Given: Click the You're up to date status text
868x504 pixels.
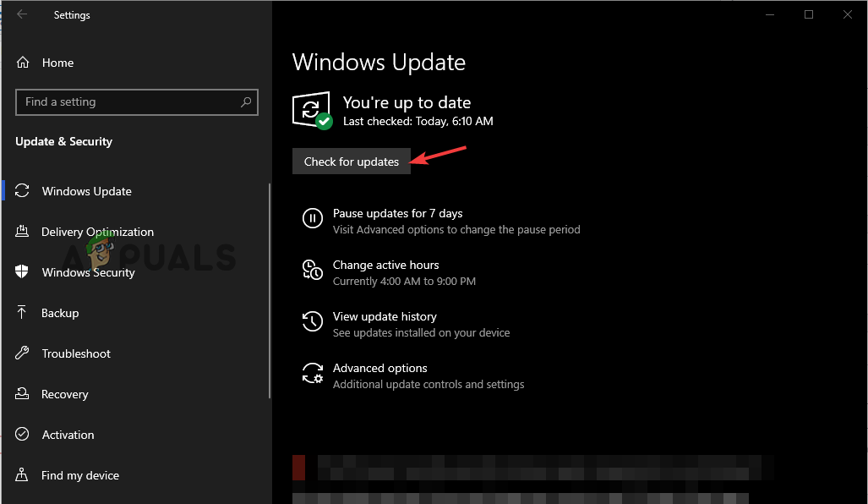Looking at the screenshot, I should point(407,102).
